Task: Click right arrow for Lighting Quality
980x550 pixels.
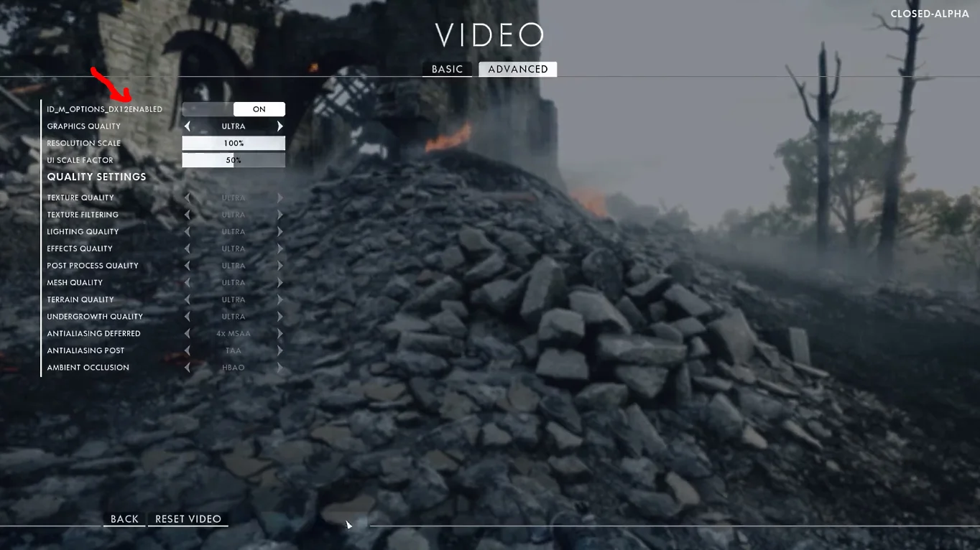Action: (x=279, y=232)
